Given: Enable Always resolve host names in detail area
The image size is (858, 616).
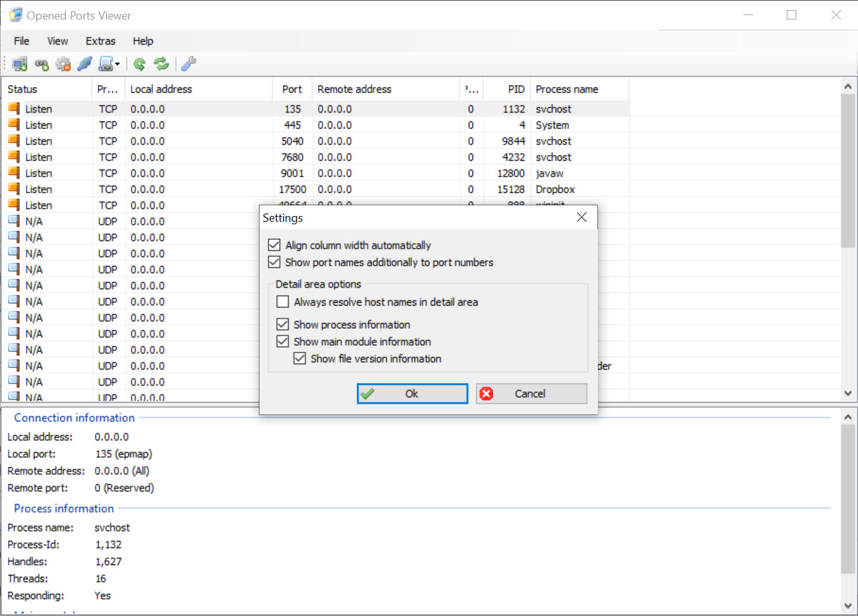Looking at the screenshot, I should (283, 302).
